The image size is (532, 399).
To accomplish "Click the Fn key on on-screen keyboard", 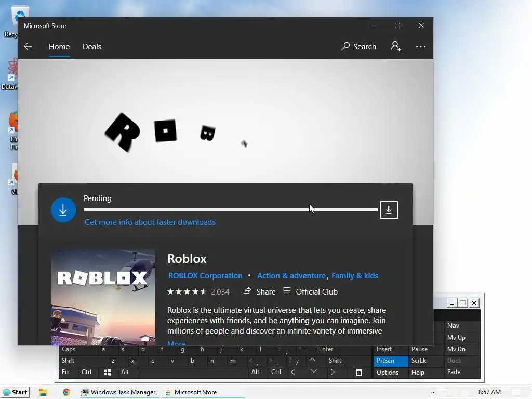I will 69,372.
